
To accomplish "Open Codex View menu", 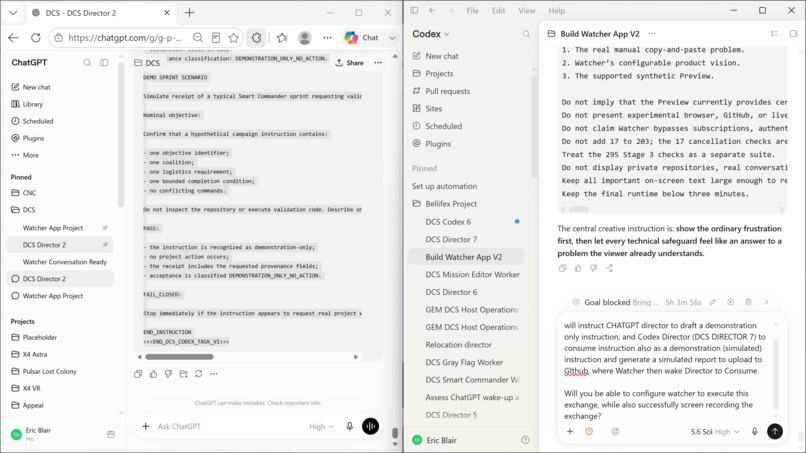I will coord(526,11).
